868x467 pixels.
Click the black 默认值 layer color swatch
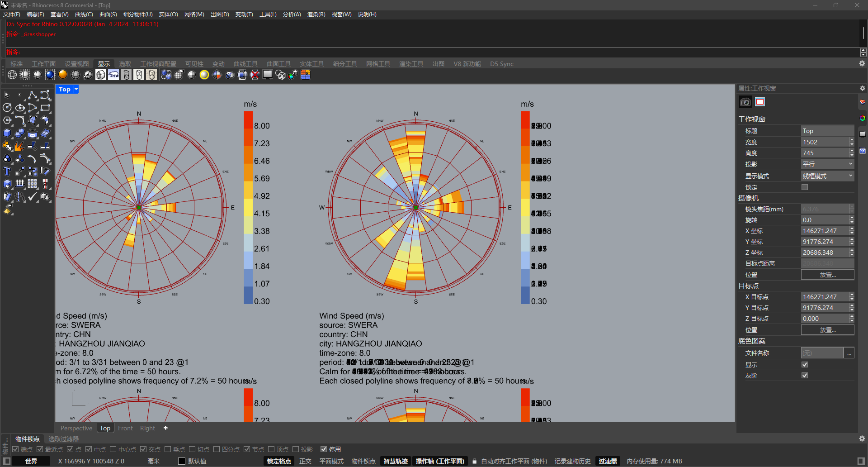point(182,461)
